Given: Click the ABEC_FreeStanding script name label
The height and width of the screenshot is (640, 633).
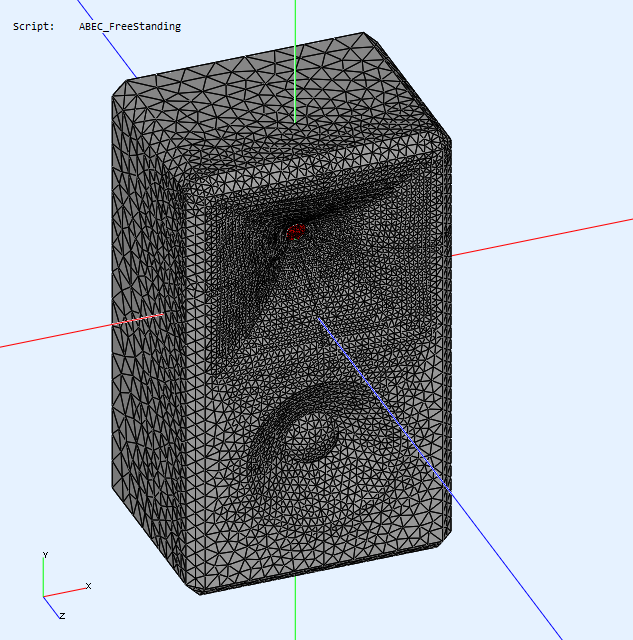Looking at the screenshot, I should point(130,27).
